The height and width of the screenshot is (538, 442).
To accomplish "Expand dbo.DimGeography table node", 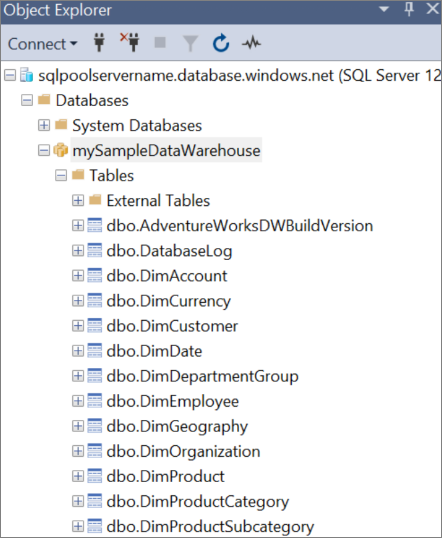I will click(x=78, y=426).
